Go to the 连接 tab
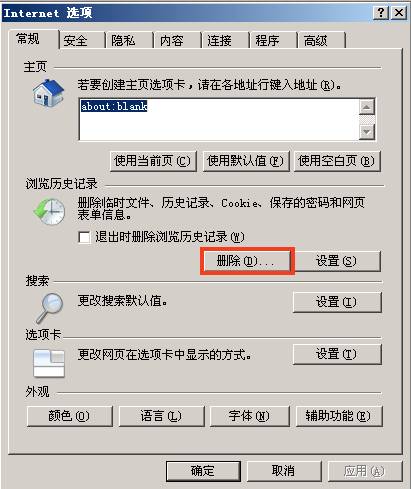Image resolution: width=411 pixels, height=489 pixels. pos(226,41)
